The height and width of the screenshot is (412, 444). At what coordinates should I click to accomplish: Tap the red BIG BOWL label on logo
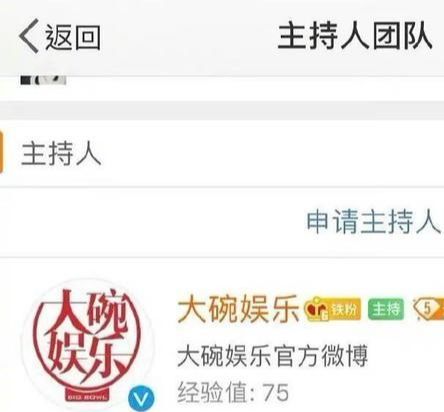click(87, 397)
